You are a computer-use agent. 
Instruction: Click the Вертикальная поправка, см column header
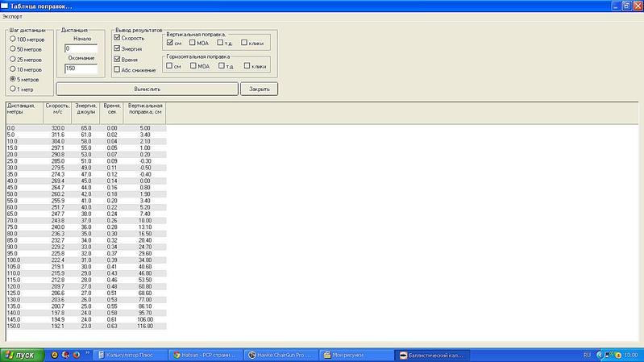[x=144, y=113]
